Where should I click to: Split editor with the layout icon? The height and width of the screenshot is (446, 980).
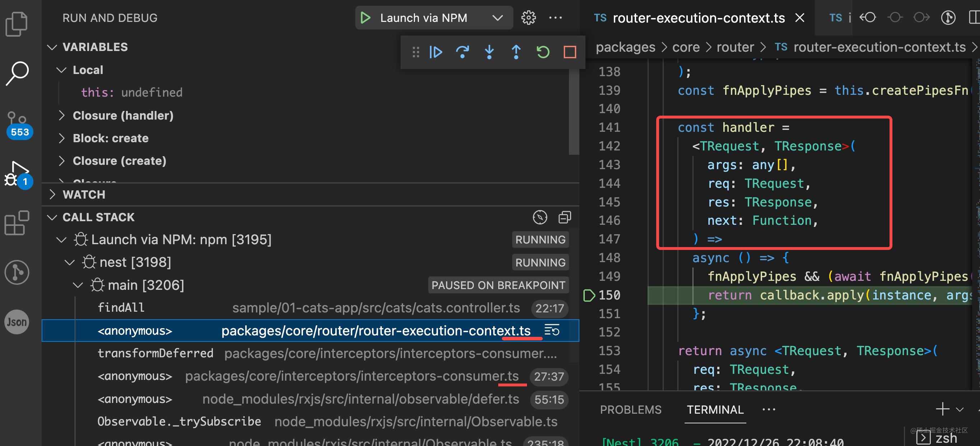(x=975, y=18)
